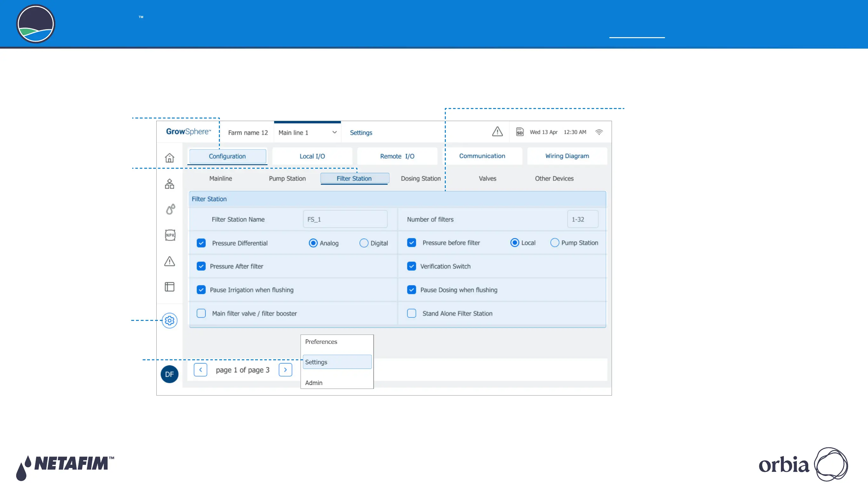Switch to the Pump Station sub-tab
This screenshot has width=868, height=488.
(x=288, y=178)
